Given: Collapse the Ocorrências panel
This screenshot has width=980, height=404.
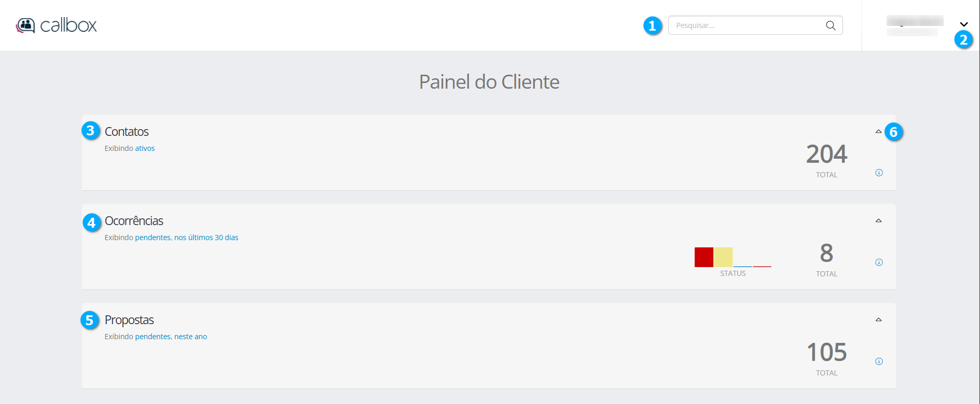Looking at the screenshot, I should point(878,221).
